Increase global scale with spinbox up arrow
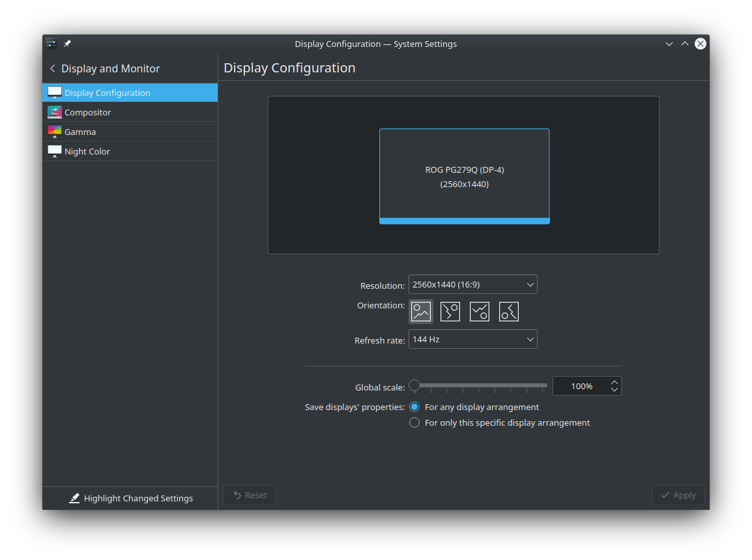 [x=615, y=382]
